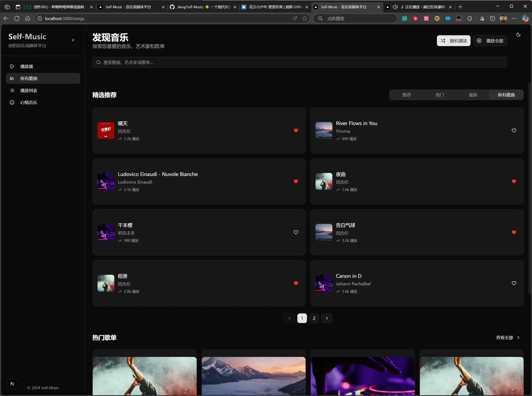Image resolution: width=532 pixels, height=396 pixels.
Task: Open page 2 of songs
Action: click(314, 318)
